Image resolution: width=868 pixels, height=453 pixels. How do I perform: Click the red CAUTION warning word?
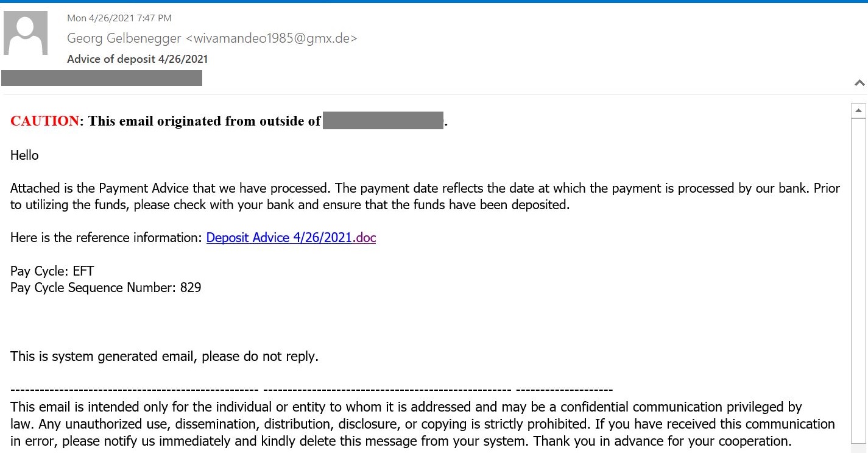[45, 121]
